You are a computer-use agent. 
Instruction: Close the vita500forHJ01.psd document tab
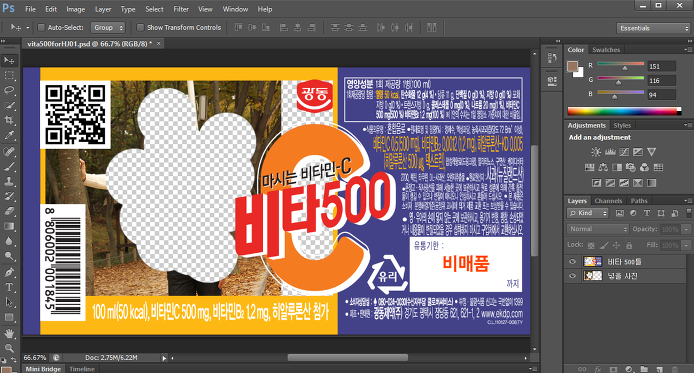pyautogui.click(x=158, y=43)
